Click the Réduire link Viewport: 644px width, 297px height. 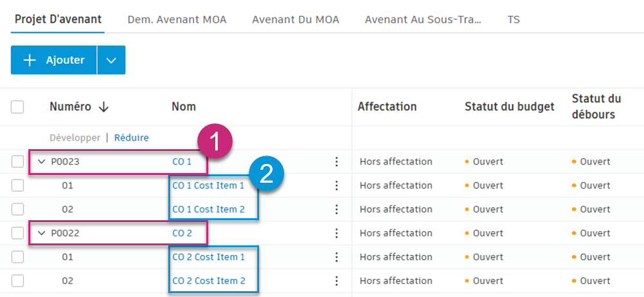click(132, 138)
